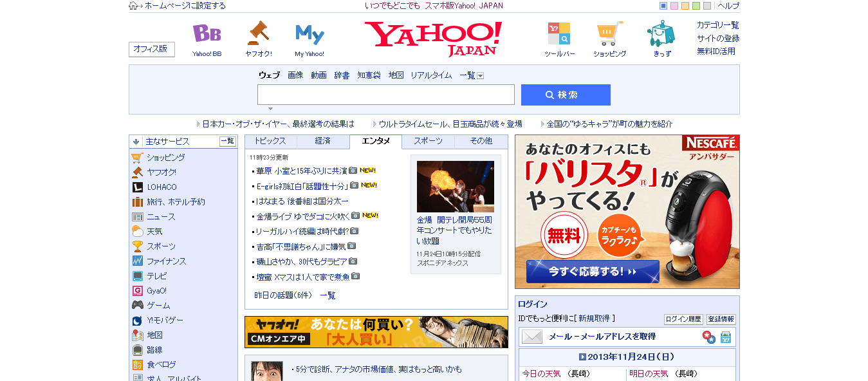Viewport: 868px width, 381px height.
Task: Select the エンタメ news tab
Action: 376,141
